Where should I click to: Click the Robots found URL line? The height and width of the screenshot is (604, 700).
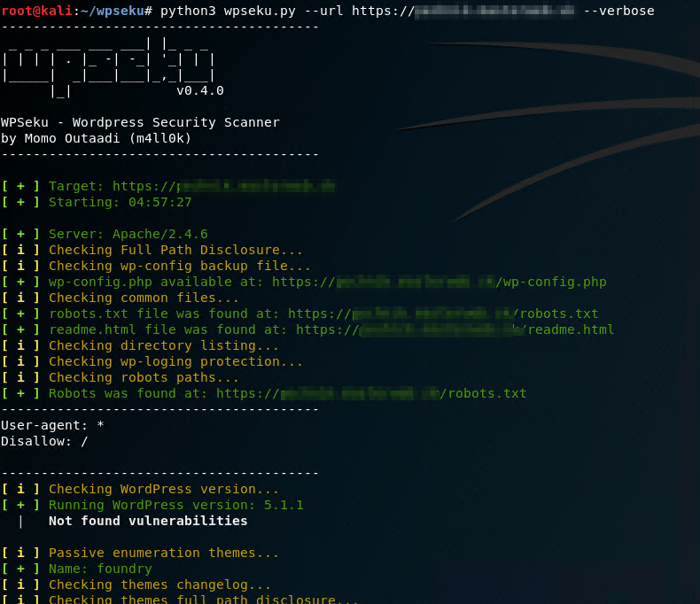(x=371, y=393)
